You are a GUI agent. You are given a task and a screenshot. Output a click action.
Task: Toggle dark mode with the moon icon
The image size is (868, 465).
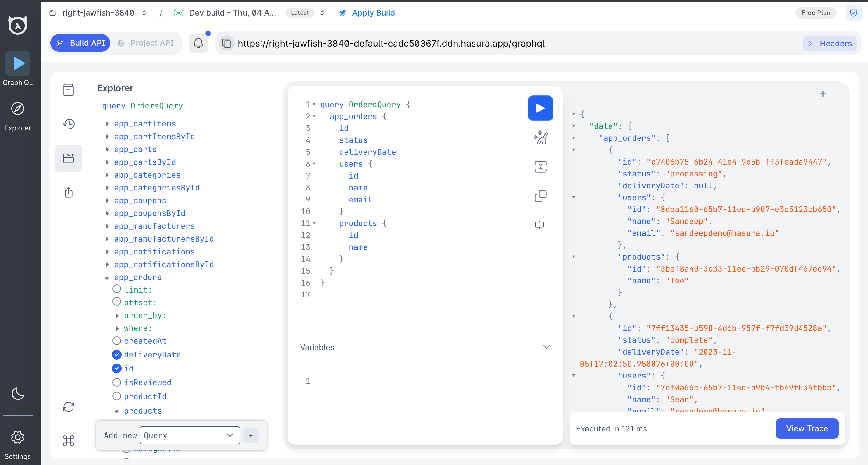(17, 394)
